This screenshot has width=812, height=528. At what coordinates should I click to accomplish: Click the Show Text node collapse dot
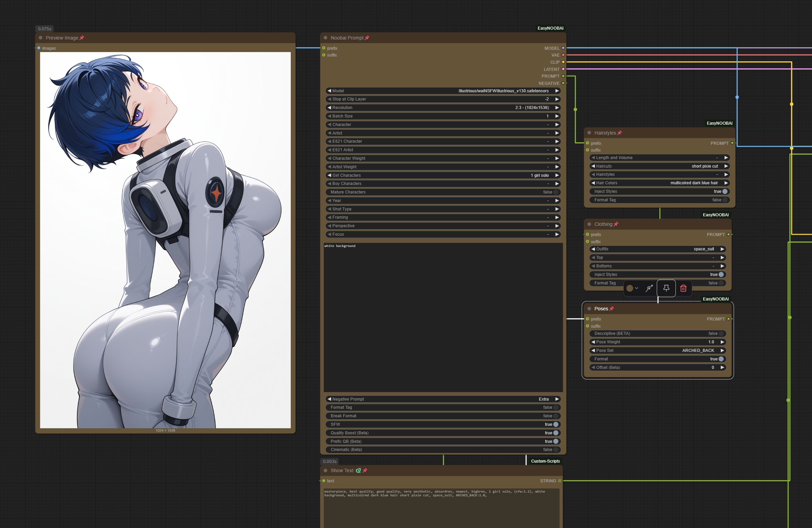325,470
